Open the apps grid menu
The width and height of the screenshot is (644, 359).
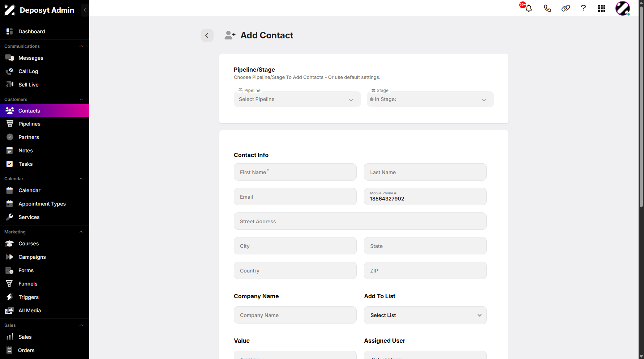(602, 8)
